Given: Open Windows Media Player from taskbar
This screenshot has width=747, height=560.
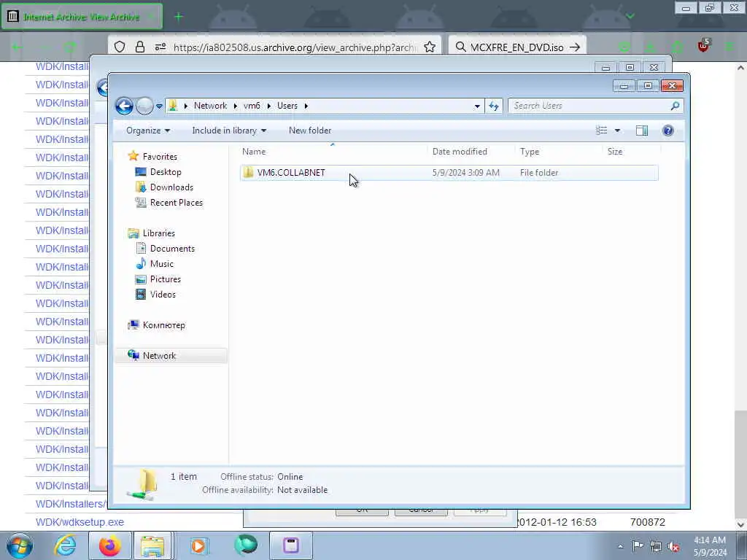Looking at the screenshot, I should coord(198,545).
